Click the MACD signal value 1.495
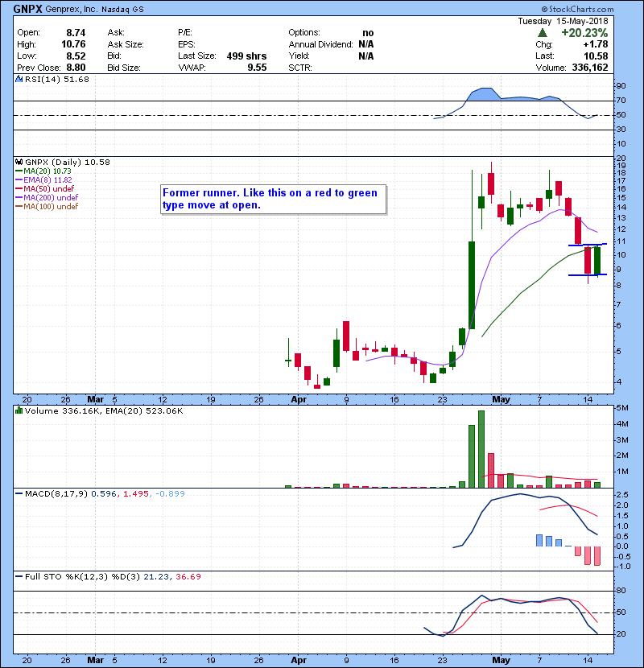 (135, 494)
